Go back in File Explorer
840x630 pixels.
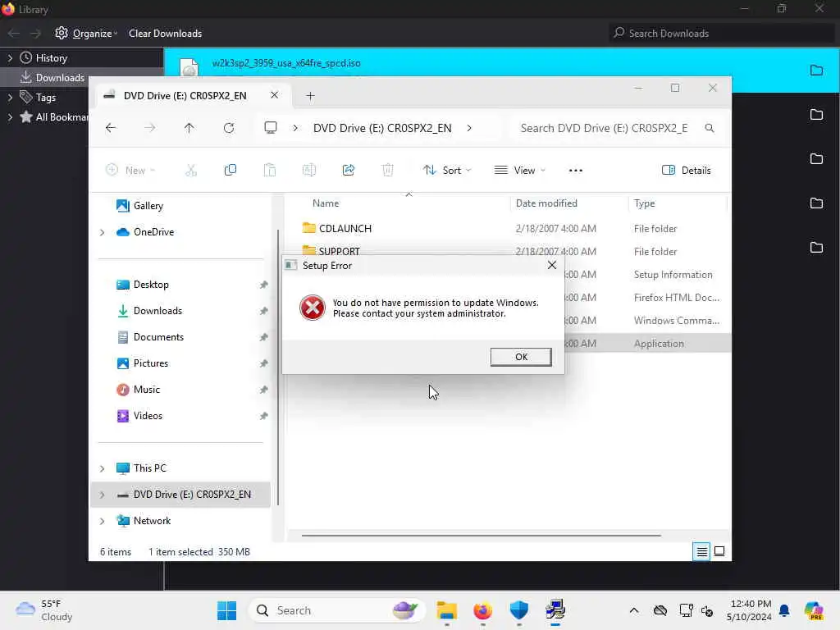click(111, 128)
